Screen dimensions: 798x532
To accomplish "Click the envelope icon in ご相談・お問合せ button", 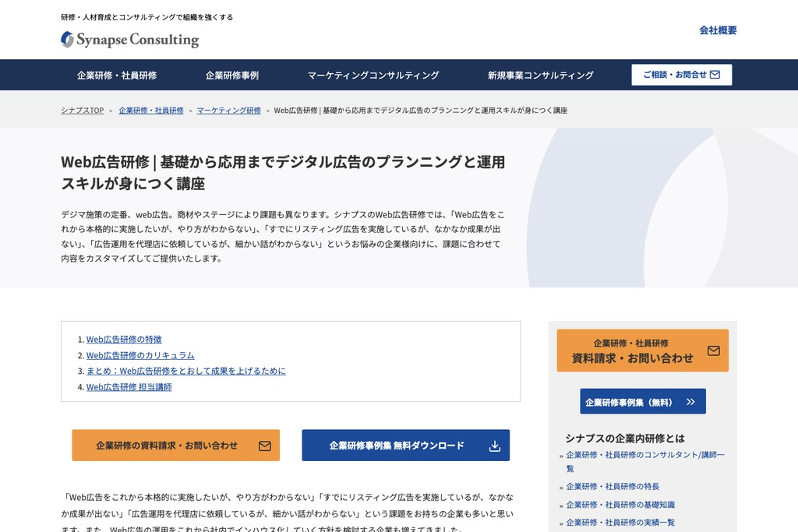I will tap(715, 75).
